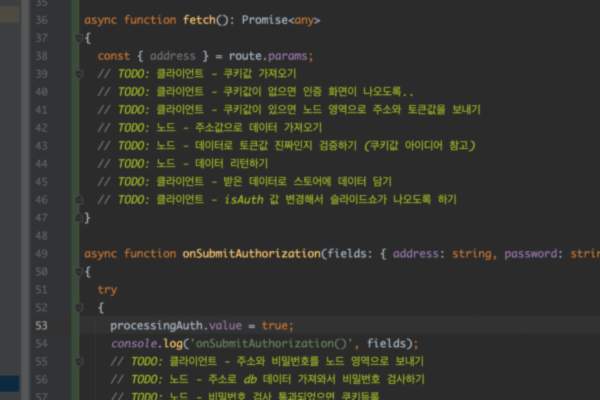
Task: Click the greyed "address" variable on line 38
Action: pos(173,56)
